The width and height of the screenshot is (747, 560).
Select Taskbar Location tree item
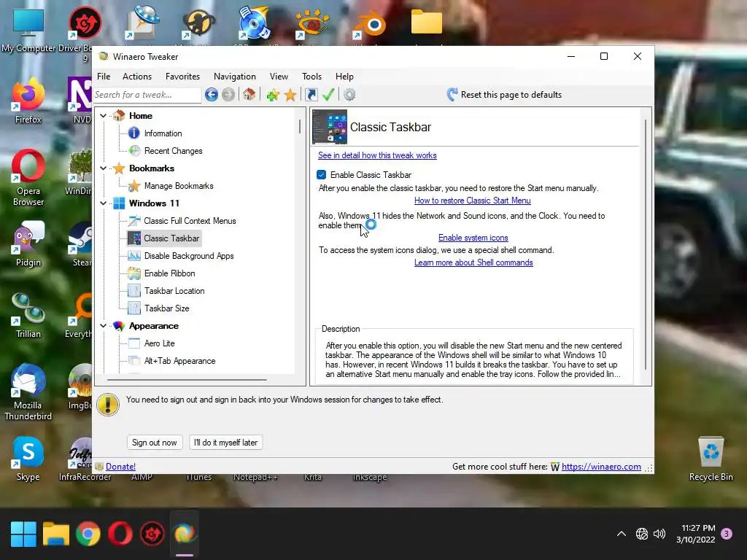174,291
